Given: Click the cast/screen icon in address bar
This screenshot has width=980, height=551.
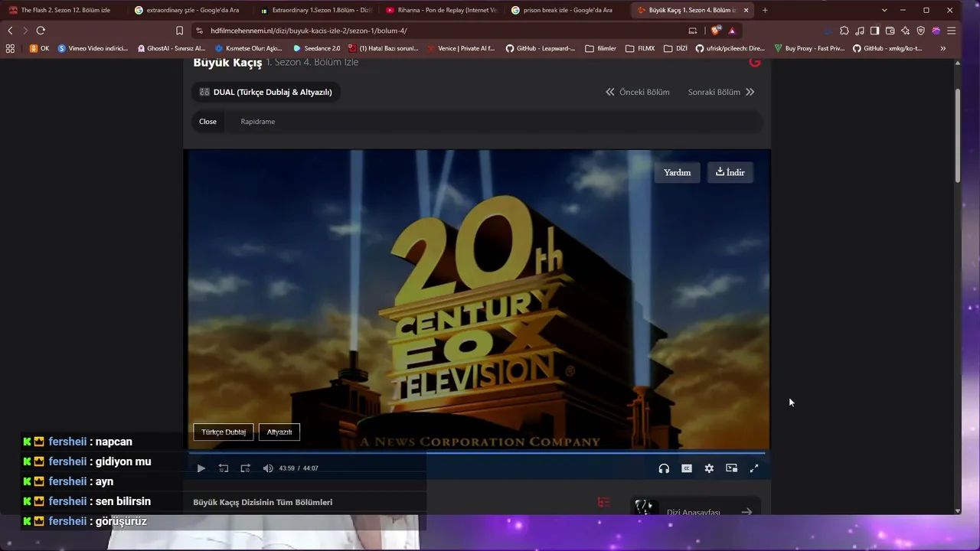Looking at the screenshot, I should [x=693, y=31].
